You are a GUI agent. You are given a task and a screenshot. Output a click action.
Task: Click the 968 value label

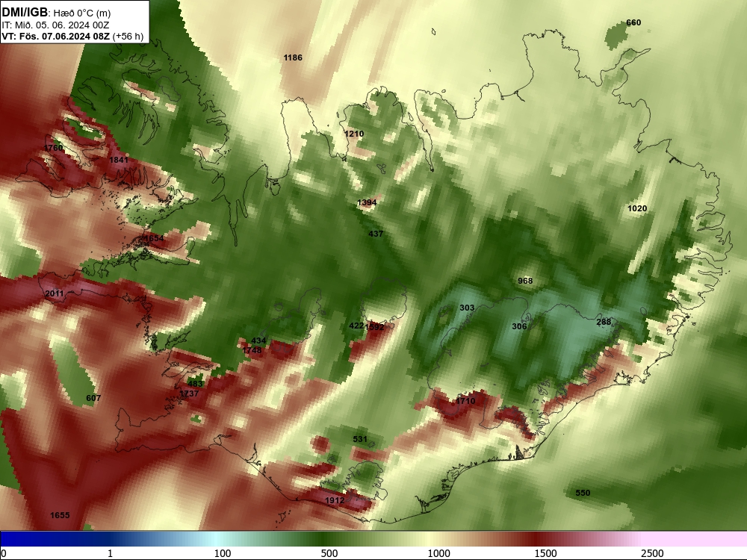tap(525, 281)
